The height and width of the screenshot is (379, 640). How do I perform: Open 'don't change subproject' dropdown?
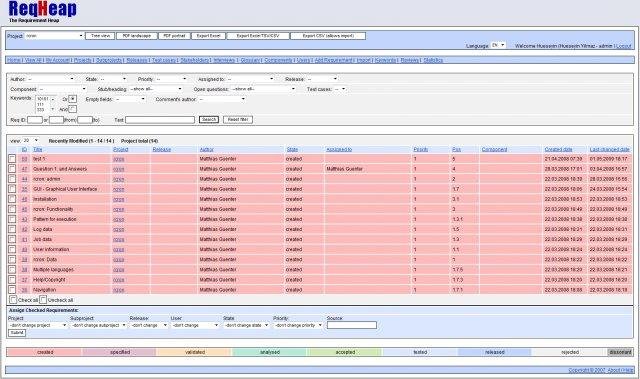(98, 326)
